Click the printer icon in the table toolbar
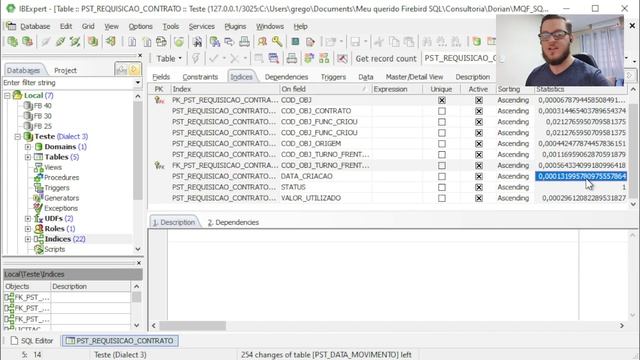Image resolution: width=640 pixels, height=360 pixels. (291, 58)
